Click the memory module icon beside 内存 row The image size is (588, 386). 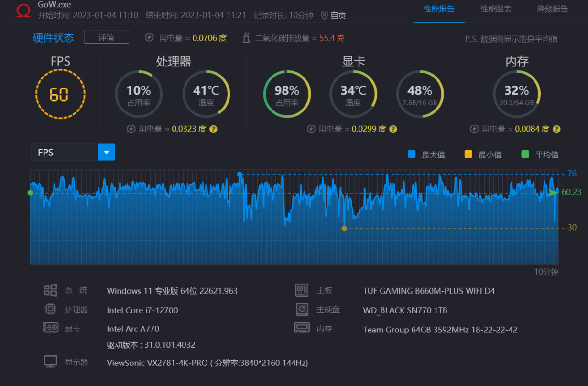302,328
